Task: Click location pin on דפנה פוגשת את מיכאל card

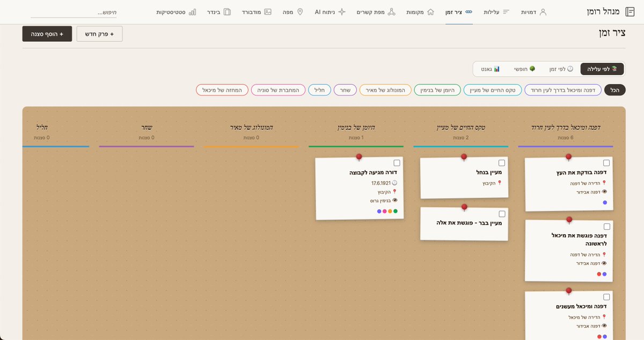Action: tap(604, 255)
